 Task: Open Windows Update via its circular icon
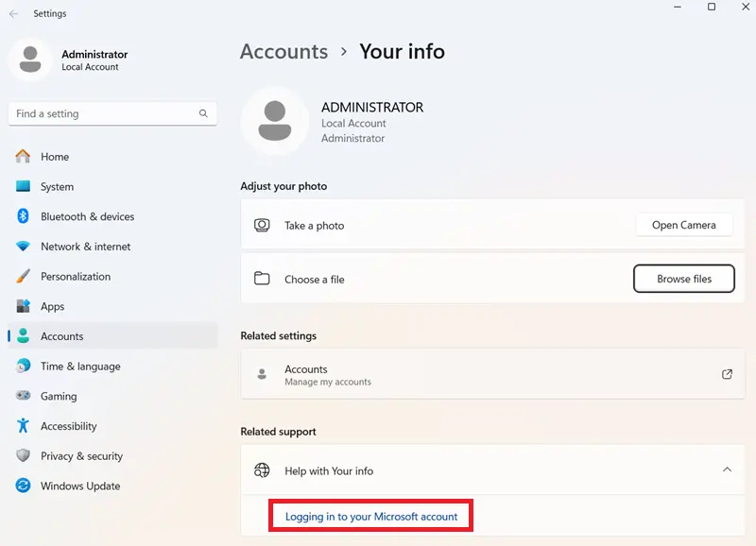[x=23, y=486]
